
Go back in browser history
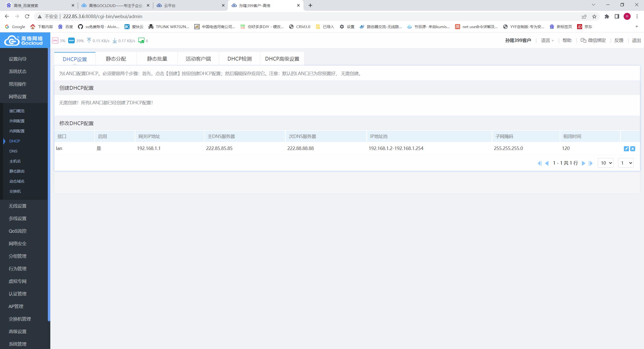7,16
